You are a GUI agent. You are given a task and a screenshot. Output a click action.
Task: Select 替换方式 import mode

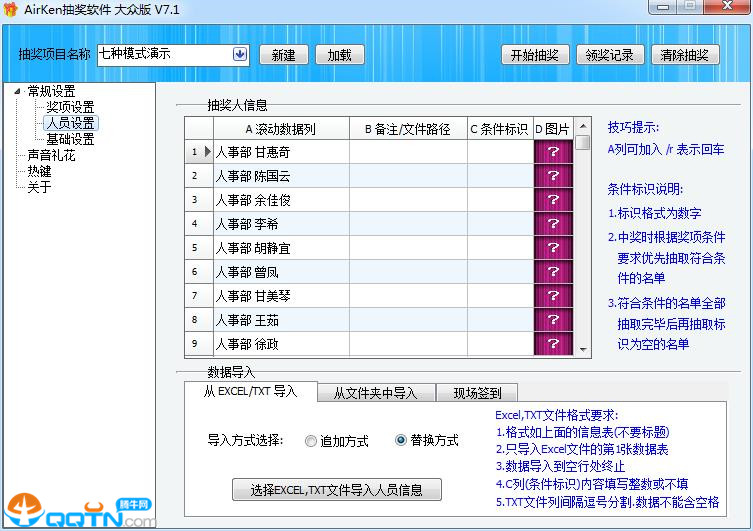(402, 441)
